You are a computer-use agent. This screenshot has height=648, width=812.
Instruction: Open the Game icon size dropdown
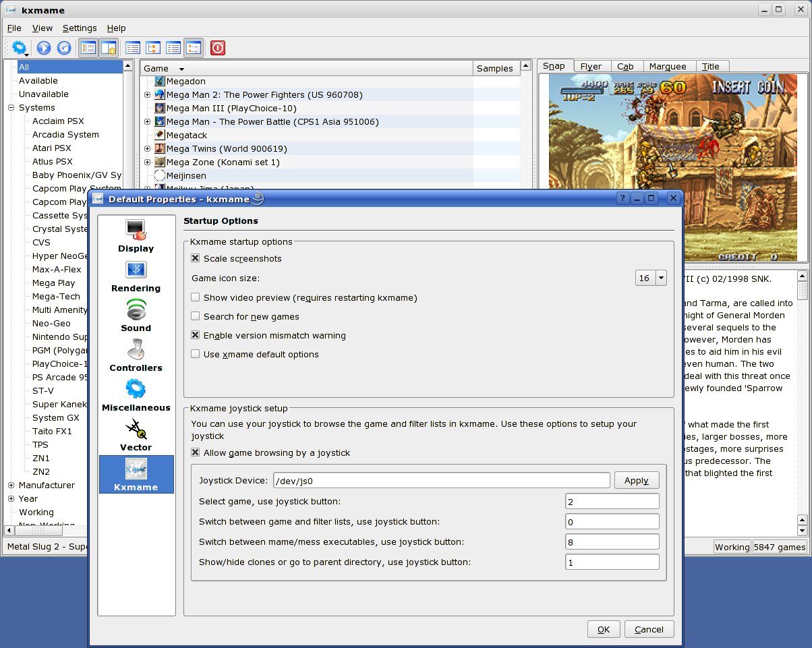pyautogui.click(x=651, y=278)
